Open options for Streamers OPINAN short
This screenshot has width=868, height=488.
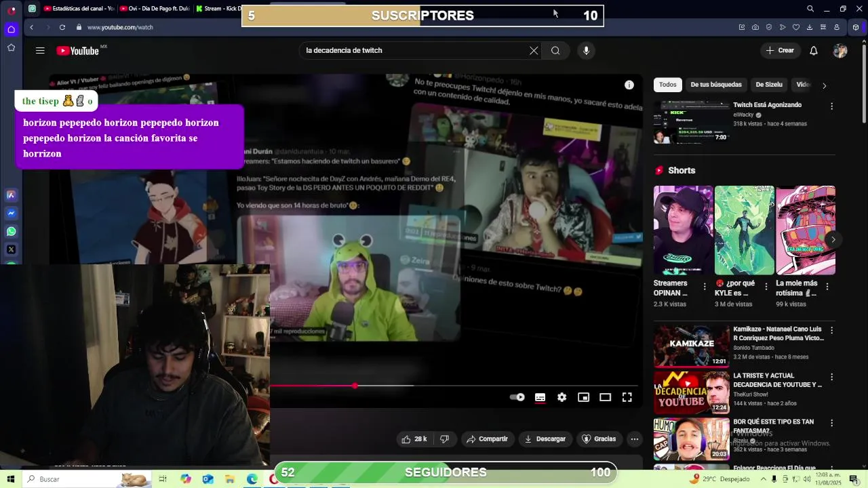[705, 287]
